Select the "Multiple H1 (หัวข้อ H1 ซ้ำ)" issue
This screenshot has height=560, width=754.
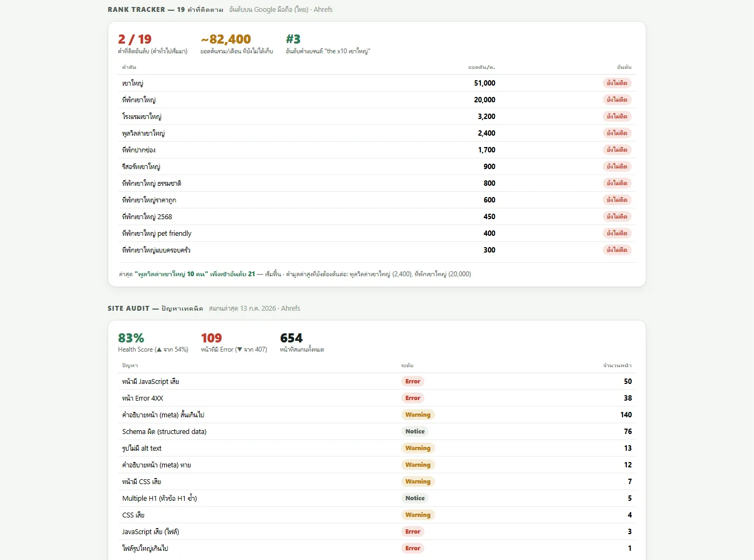coord(159,498)
